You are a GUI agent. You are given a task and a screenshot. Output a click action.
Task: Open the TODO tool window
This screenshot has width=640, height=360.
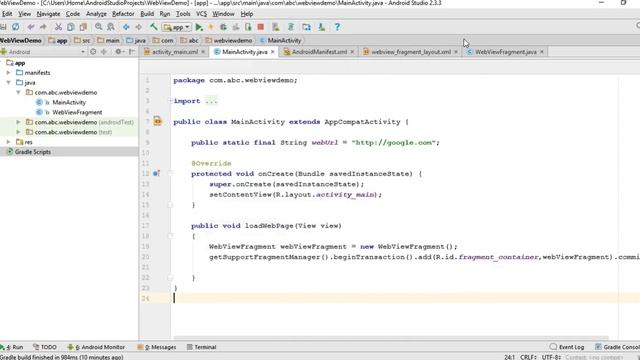click(x=45, y=347)
